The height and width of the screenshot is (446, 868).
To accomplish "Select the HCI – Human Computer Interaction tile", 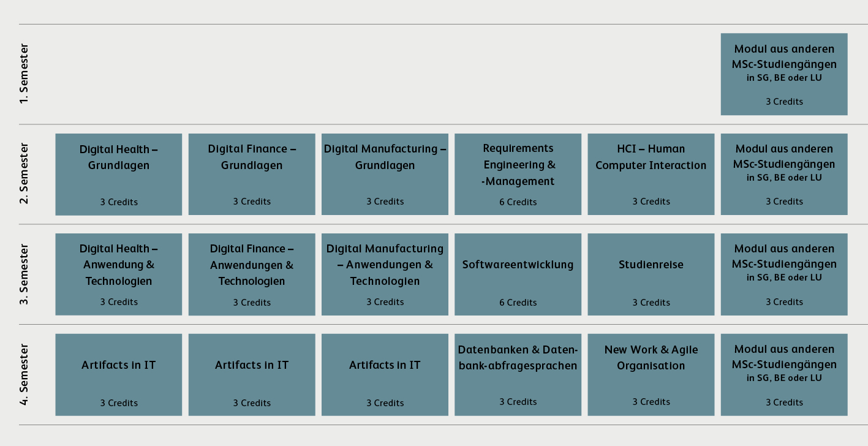I will point(651,174).
